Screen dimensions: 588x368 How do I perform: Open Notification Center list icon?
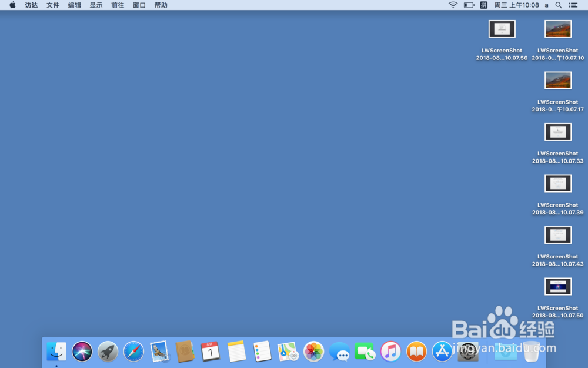(573, 5)
